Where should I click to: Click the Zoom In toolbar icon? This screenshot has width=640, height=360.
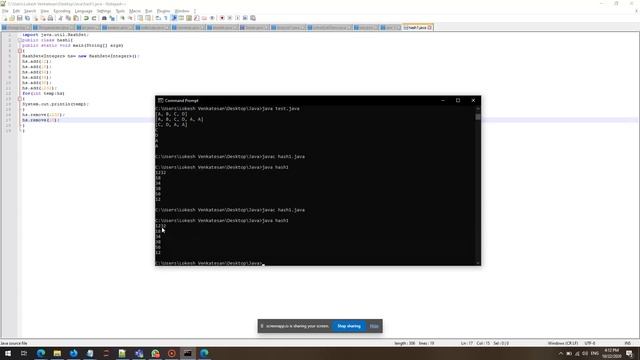point(122,18)
